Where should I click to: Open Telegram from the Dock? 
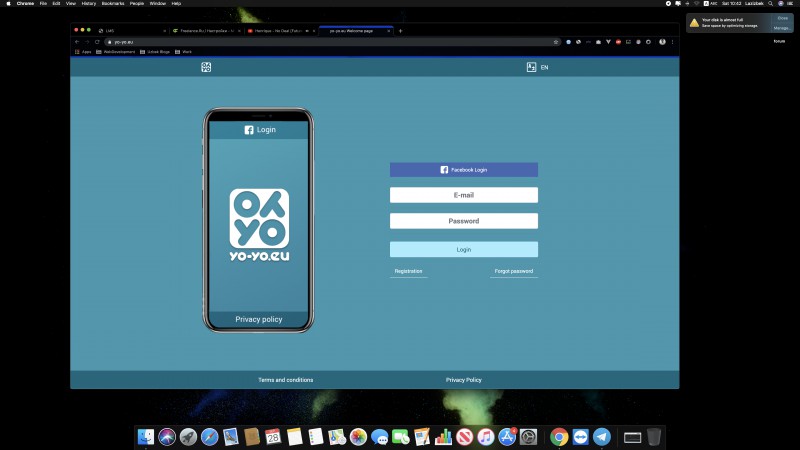point(602,437)
